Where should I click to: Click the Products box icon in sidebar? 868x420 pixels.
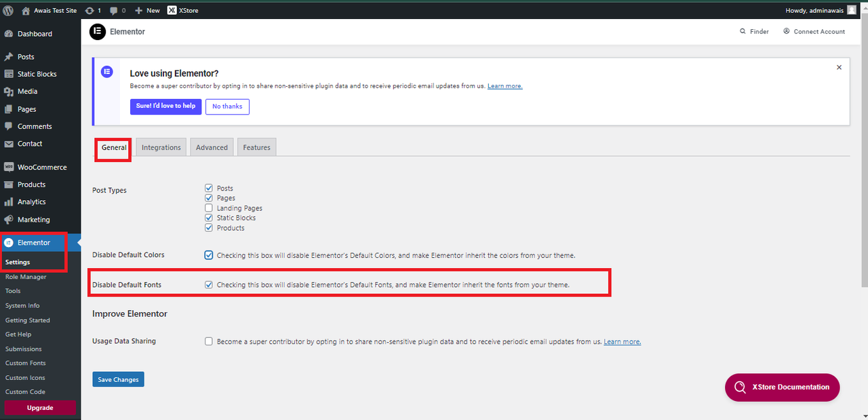click(x=9, y=185)
